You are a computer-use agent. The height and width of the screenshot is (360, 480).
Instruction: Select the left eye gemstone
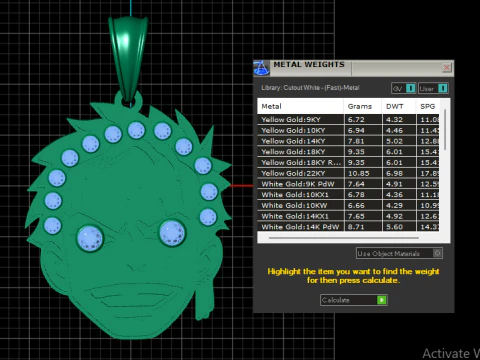(90, 238)
